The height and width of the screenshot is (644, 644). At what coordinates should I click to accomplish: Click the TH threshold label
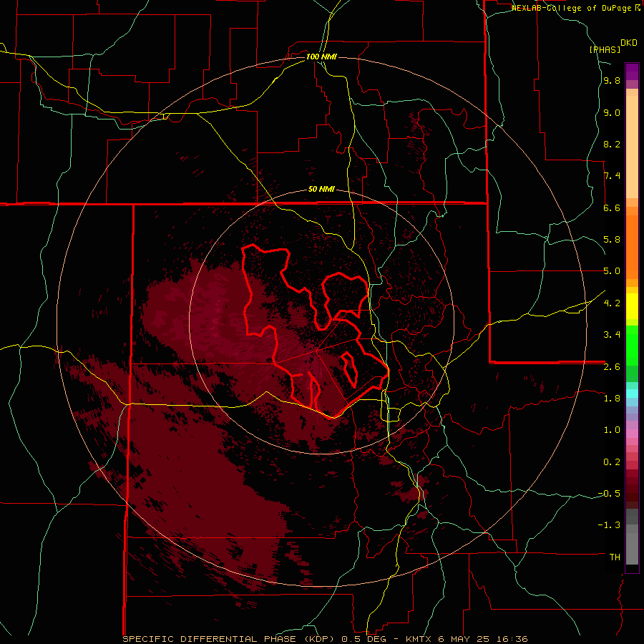(615, 557)
